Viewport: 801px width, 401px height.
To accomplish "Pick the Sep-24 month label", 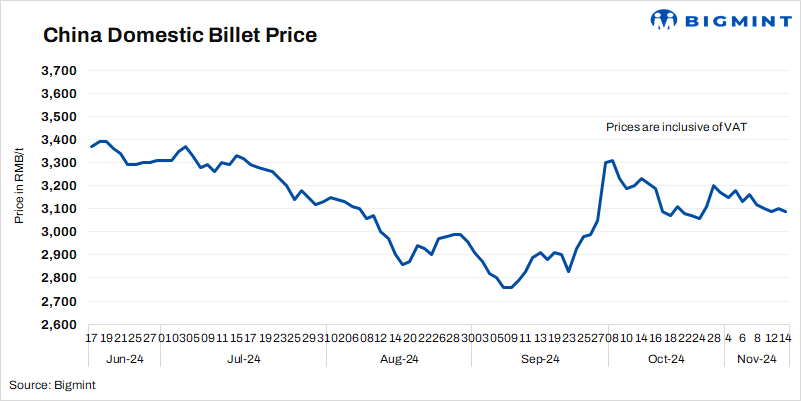I will point(537,359).
